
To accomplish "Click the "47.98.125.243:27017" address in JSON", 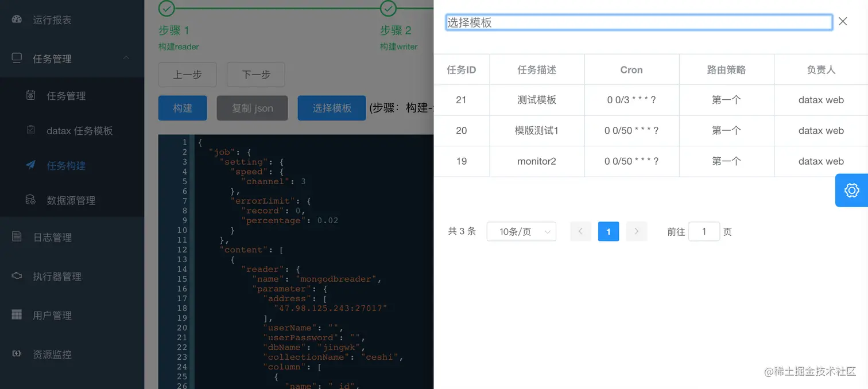I will click(x=331, y=308).
